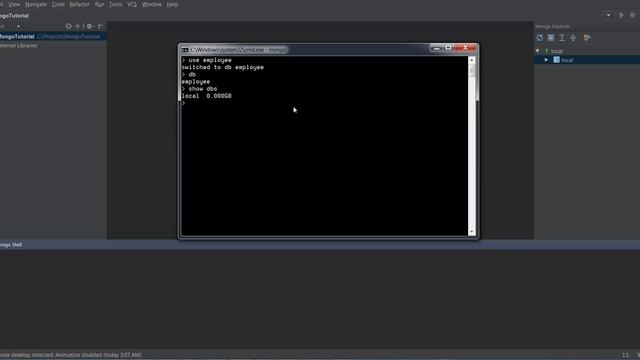Click the cmd window vertical scrollbar thumb

click(x=472, y=71)
